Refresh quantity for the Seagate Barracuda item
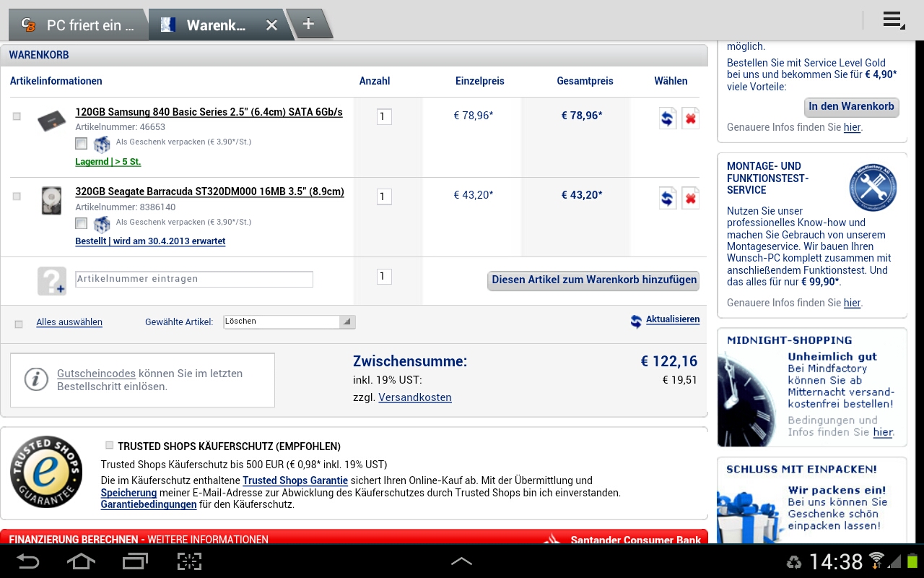Screen dimensions: 924x578 coord(668,197)
